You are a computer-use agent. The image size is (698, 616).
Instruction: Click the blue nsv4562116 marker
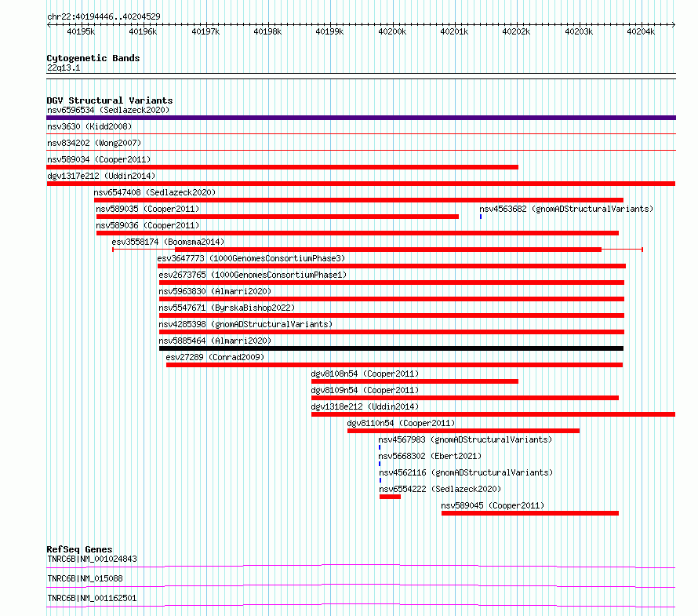380,480
